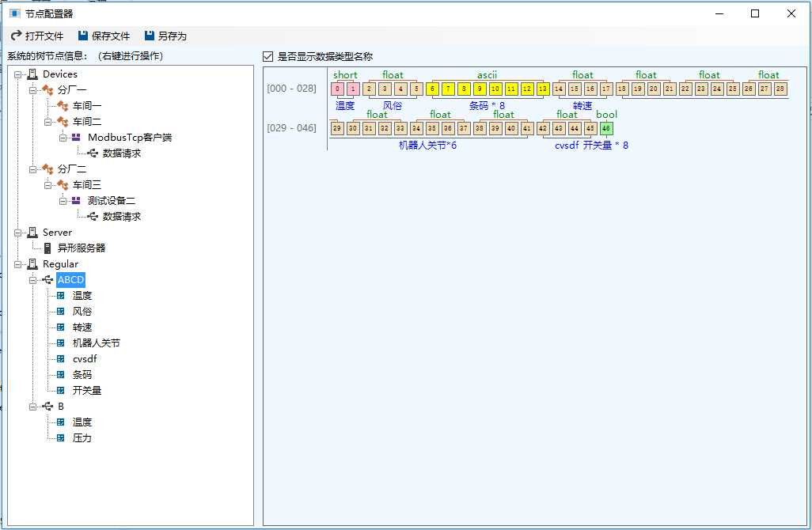The width and height of the screenshot is (812, 530).
Task: Click yellow byte cell 6
Action: tap(432, 89)
